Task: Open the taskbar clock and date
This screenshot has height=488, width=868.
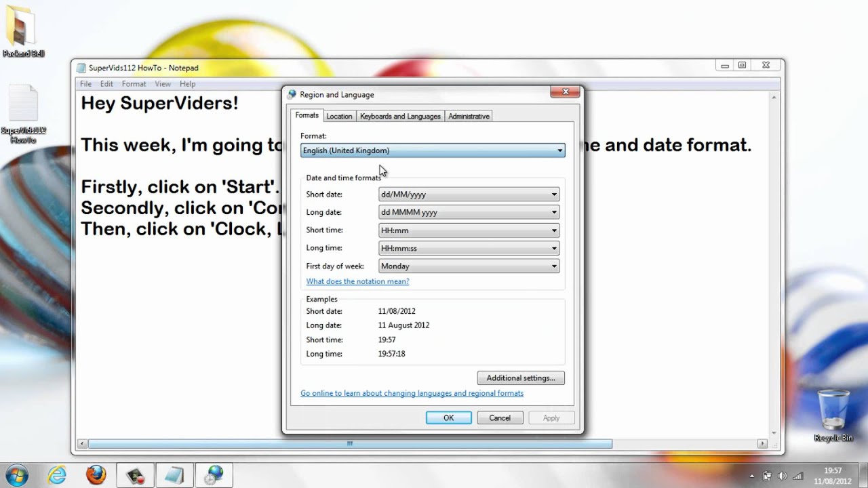Action: point(833,475)
